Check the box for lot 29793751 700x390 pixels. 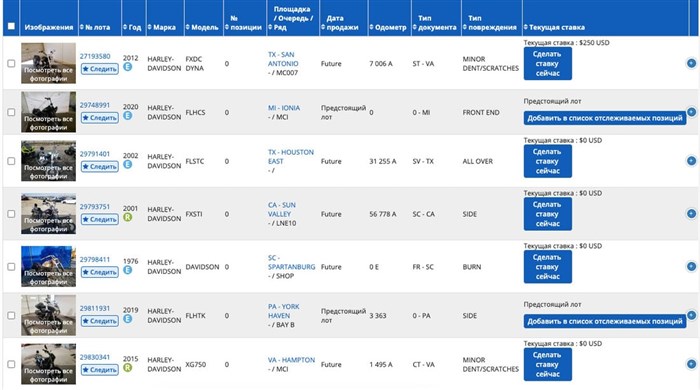12,214
